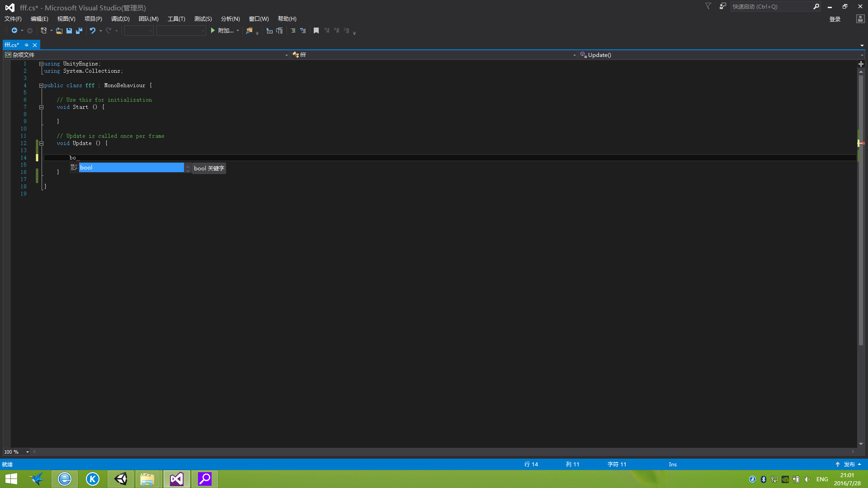The image size is (868, 488).
Task: Click the Open File folder icon
Action: pos(59,31)
